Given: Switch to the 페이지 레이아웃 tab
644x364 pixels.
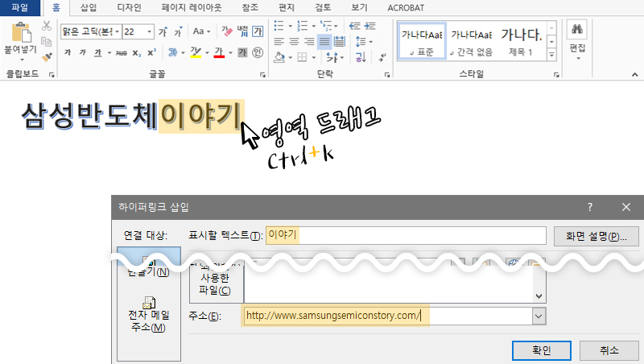Looking at the screenshot, I should [x=192, y=7].
